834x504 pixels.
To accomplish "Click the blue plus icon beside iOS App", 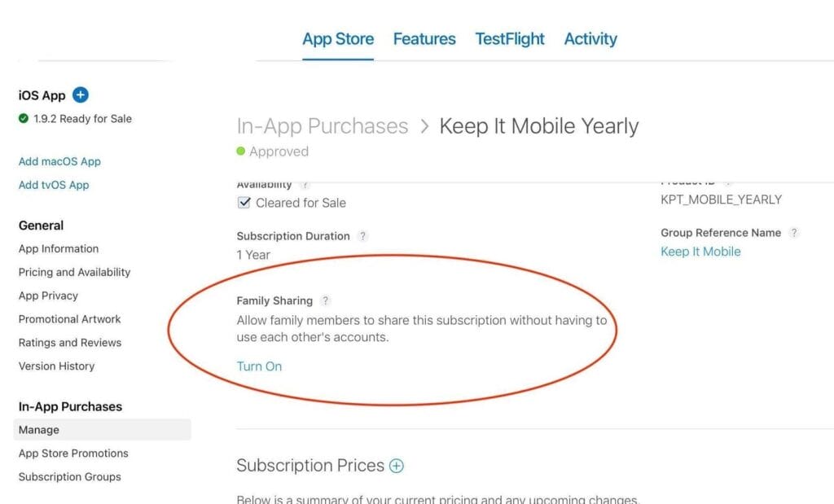I will click(80, 95).
